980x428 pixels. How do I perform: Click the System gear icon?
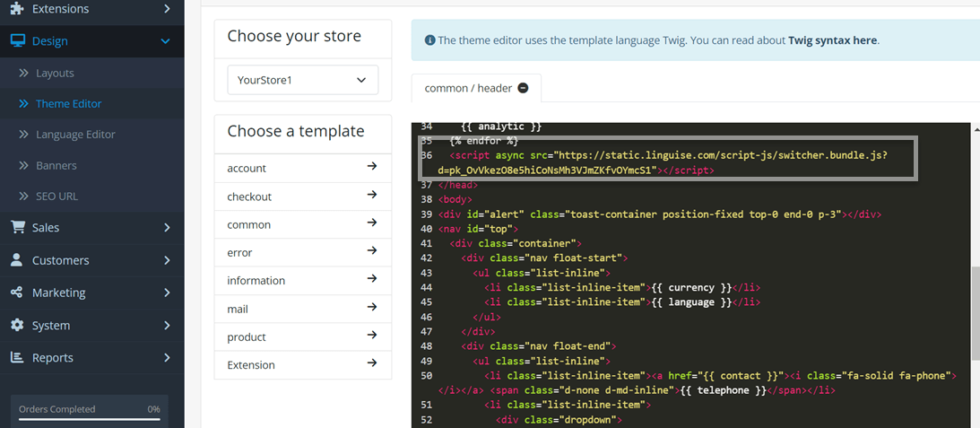pos(17,326)
